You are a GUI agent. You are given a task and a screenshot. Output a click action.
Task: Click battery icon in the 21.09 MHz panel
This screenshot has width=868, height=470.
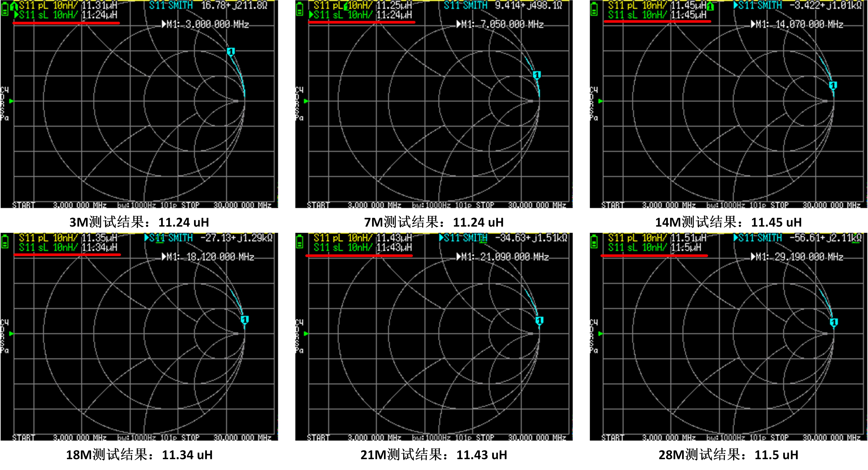pyautogui.click(x=300, y=242)
